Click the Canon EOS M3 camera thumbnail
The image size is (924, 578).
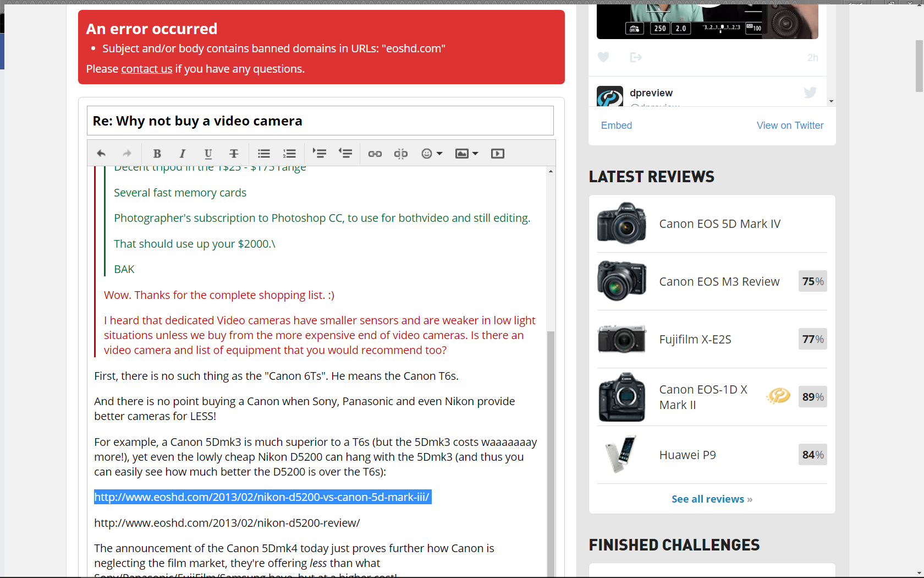622,281
